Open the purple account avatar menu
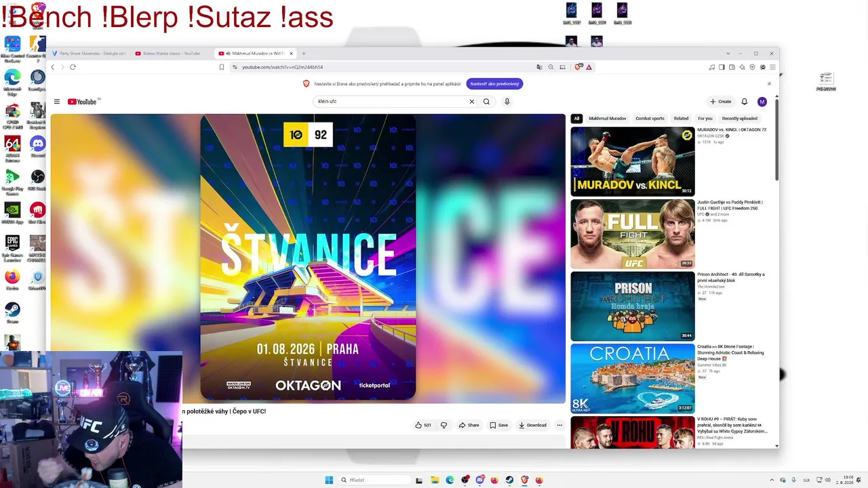 [x=762, y=102]
